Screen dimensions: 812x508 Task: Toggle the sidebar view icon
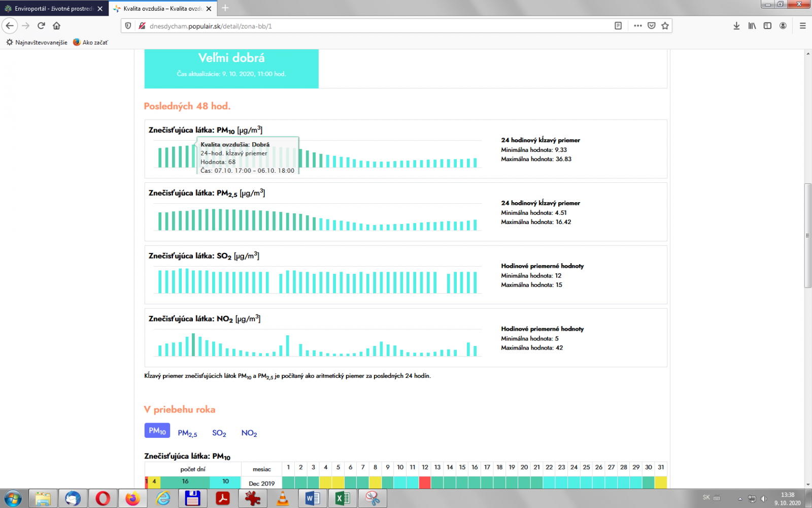click(x=767, y=26)
